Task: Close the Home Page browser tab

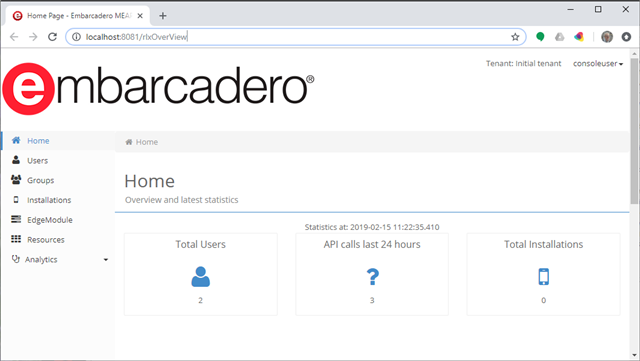Action: point(140,16)
